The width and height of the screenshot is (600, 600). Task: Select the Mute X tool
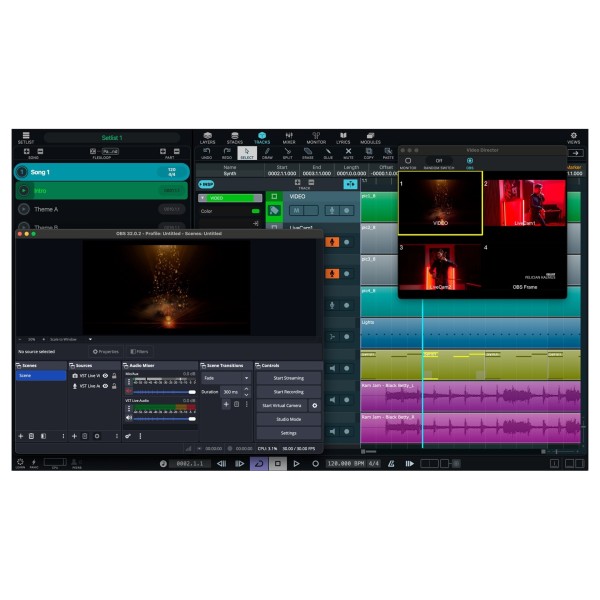click(348, 152)
